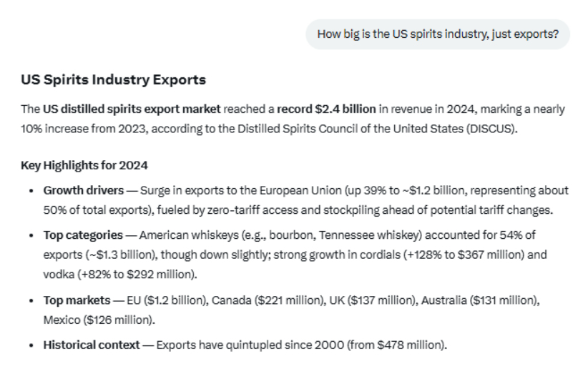Click the user message about US spirits exports
This screenshot has height=374, width=588.
click(x=438, y=34)
